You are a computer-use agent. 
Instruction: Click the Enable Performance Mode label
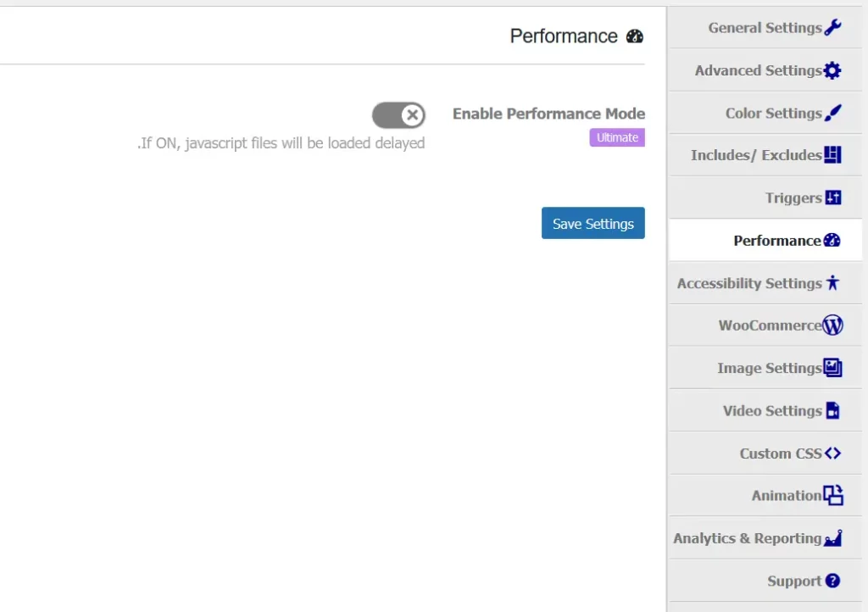click(548, 114)
